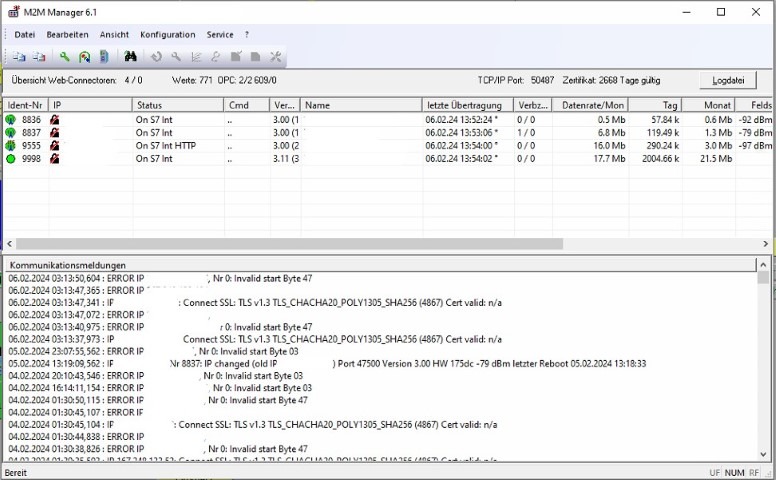The width and height of the screenshot is (776, 480).
Task: Click the red lock IP icon in row 8836
Action: coord(54,120)
